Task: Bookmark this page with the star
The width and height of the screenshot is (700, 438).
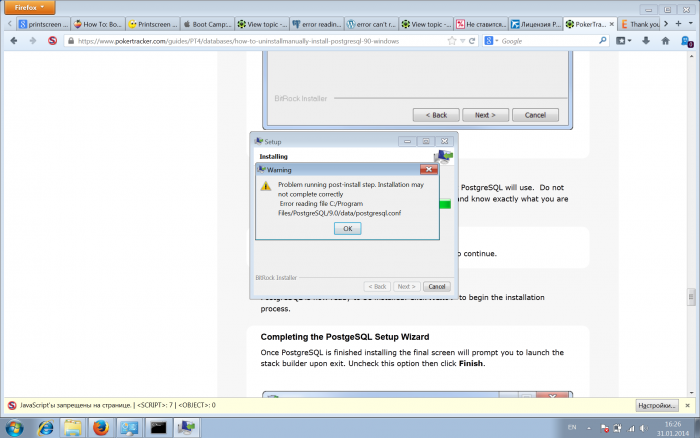Action: pyautogui.click(x=452, y=41)
